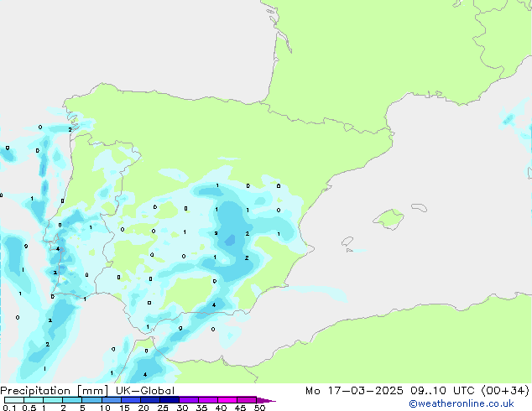Click the 25–30 mm dark navy legend box

pyautogui.click(x=169, y=400)
